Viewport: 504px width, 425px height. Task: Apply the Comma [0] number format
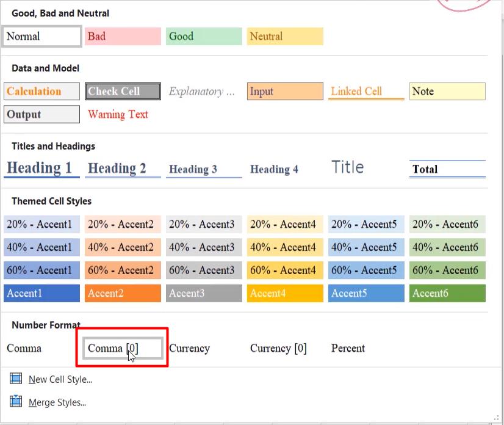click(x=122, y=348)
